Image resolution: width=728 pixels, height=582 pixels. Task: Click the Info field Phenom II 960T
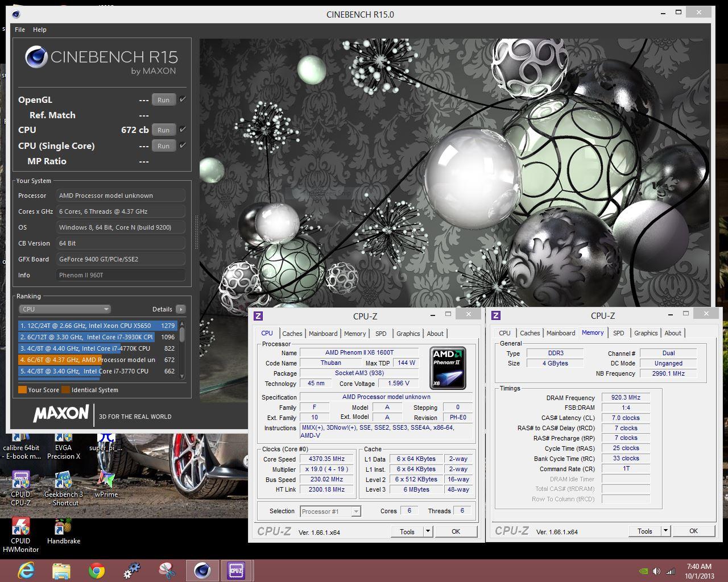[121, 275]
